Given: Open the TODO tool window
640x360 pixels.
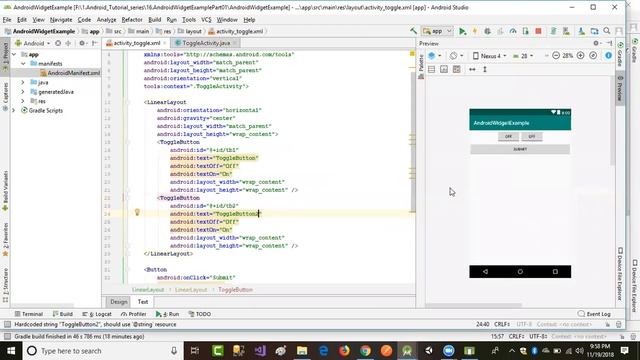Looking at the screenshot, I should tap(200, 314).
